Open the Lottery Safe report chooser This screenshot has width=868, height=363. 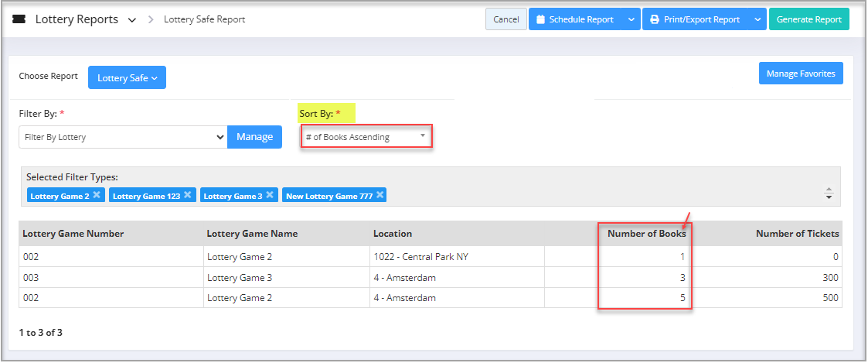click(x=127, y=77)
